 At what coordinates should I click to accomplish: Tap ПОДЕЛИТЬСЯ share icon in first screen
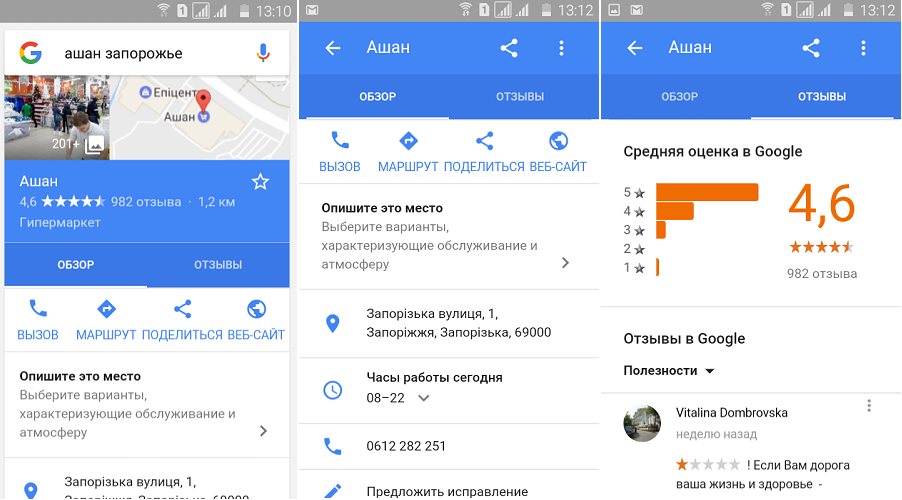pos(182,309)
